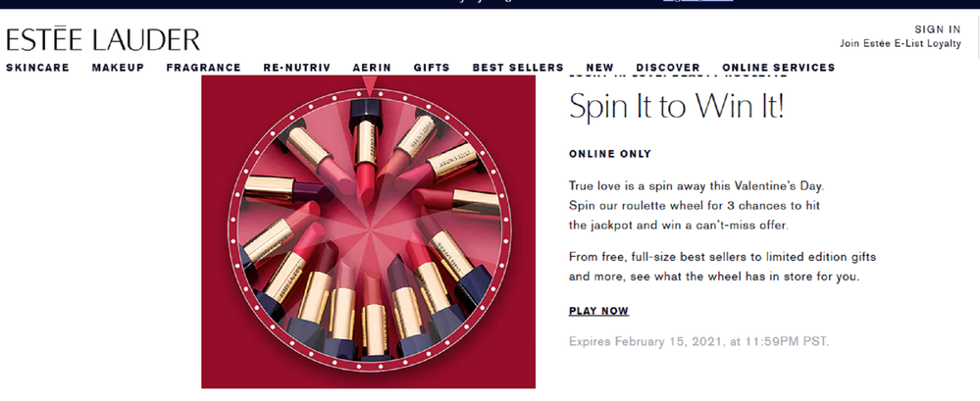Join Estée E-List Loyalty link
The height and width of the screenshot is (401, 980).
(x=901, y=44)
